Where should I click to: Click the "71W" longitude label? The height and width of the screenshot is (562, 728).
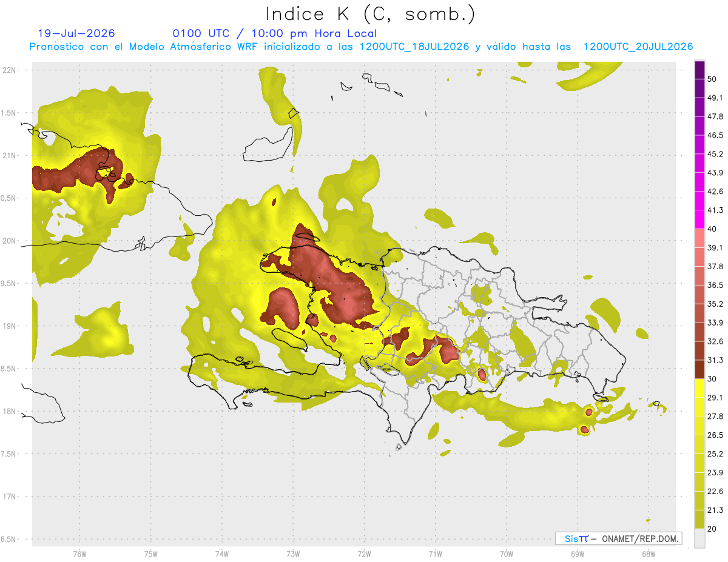435,554
